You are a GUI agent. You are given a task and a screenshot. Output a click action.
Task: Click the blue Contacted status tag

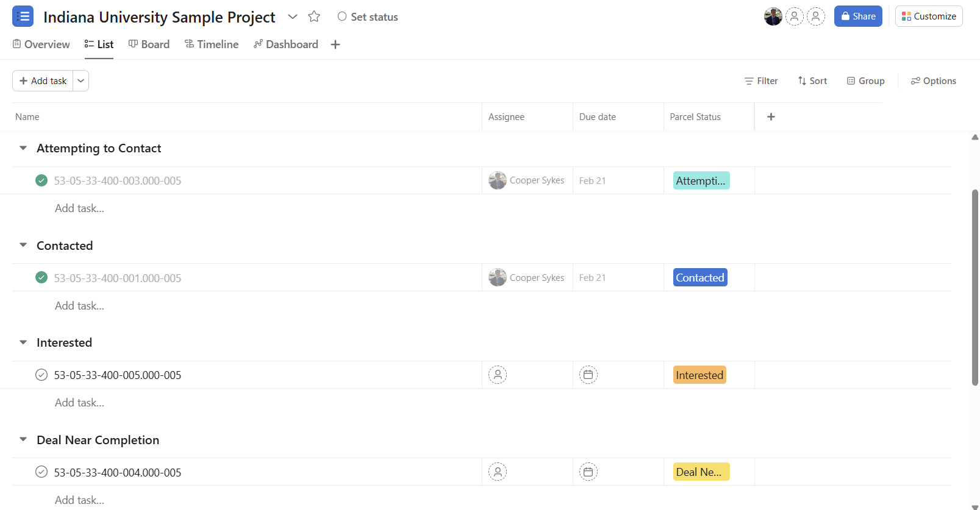tap(700, 277)
